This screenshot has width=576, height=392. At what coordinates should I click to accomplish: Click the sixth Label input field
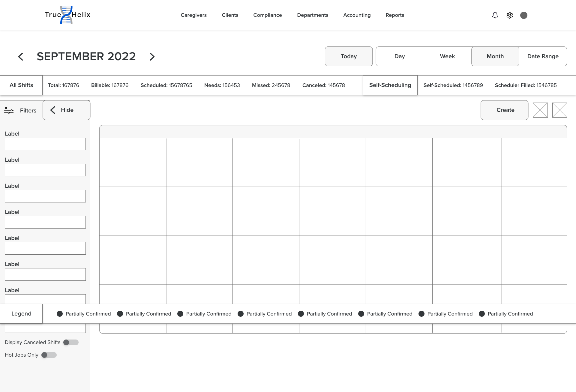click(x=45, y=274)
